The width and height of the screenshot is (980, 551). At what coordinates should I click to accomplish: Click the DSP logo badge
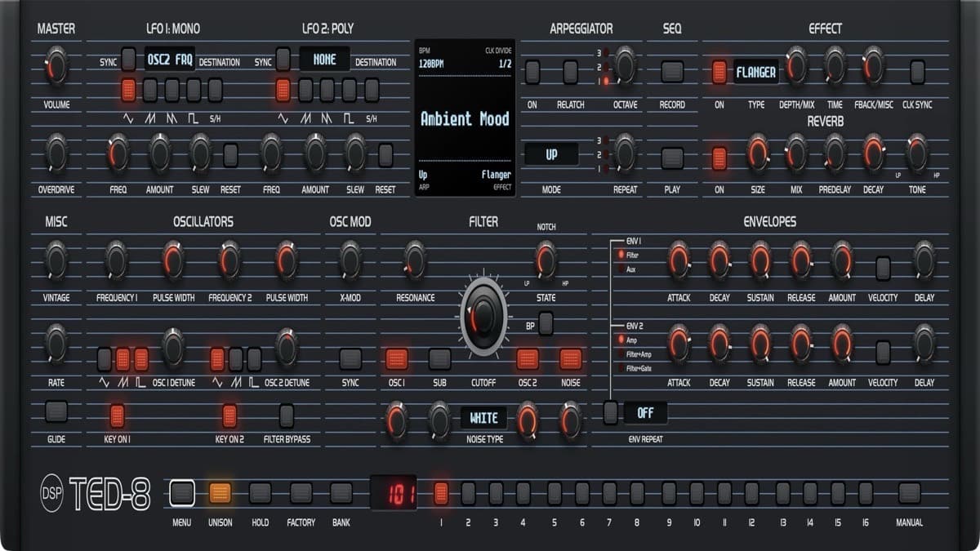(51, 494)
